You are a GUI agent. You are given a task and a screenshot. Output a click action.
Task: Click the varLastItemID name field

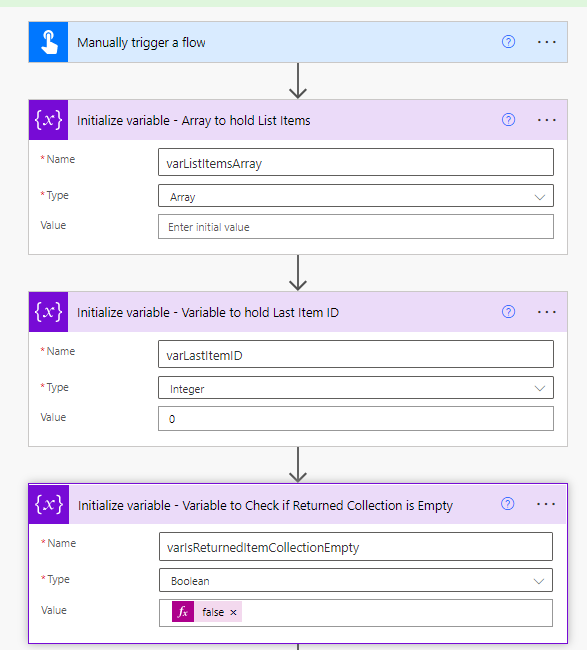click(356, 354)
